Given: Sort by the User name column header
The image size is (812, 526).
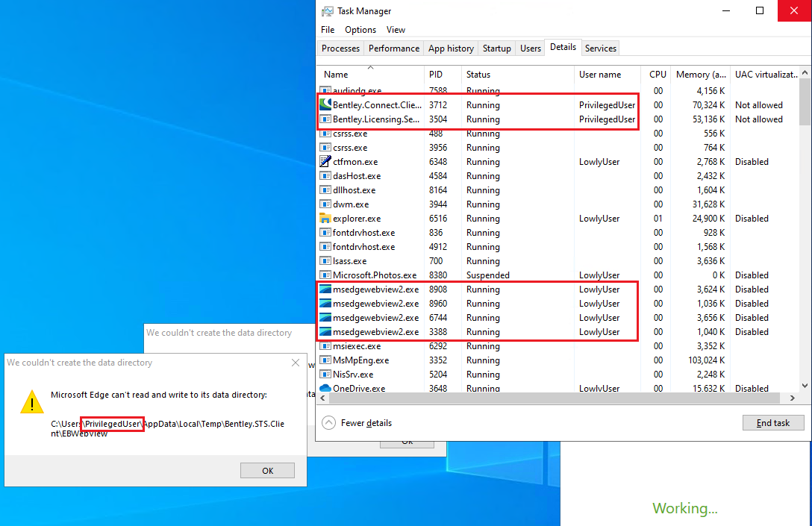Looking at the screenshot, I should 607,75.
